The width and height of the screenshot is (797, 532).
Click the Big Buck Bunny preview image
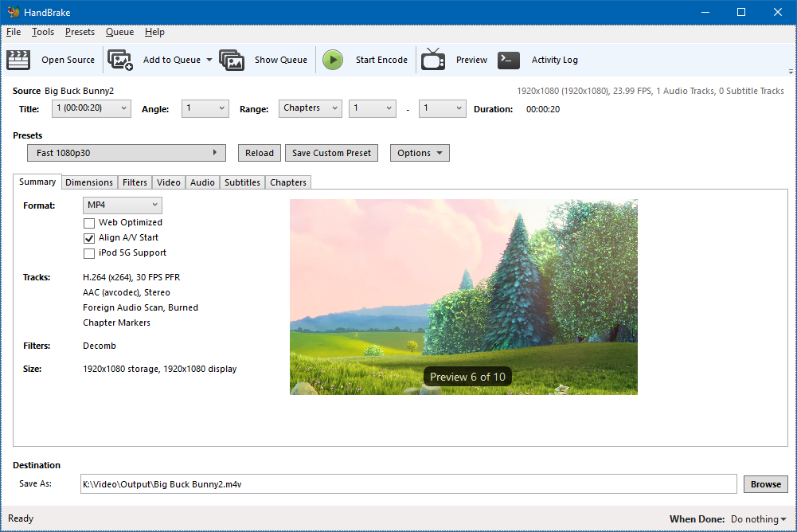coord(463,297)
